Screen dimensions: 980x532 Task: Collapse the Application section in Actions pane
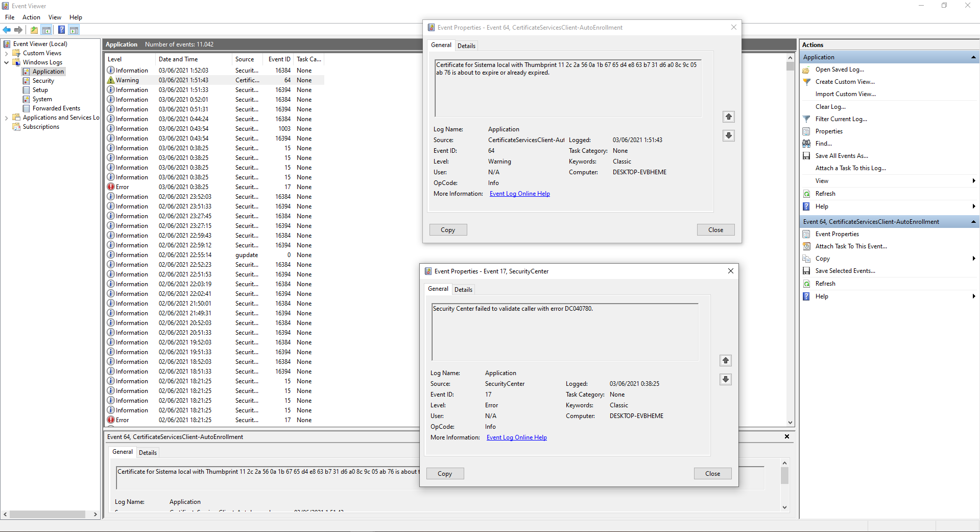(973, 57)
